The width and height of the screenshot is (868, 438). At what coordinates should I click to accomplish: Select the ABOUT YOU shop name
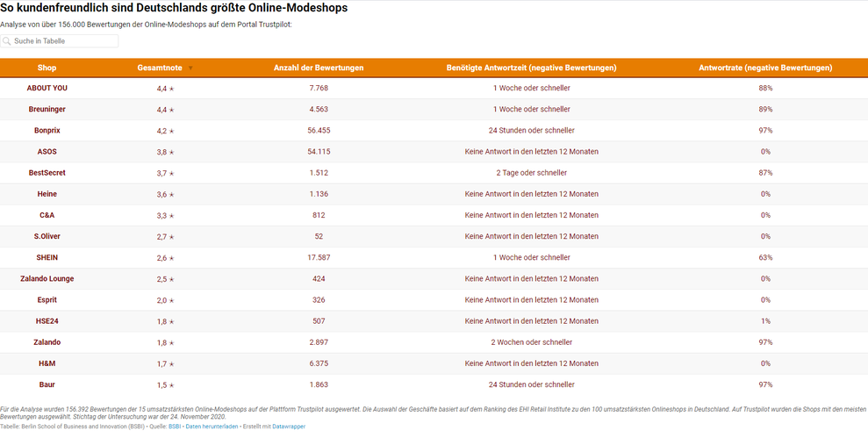(47, 88)
